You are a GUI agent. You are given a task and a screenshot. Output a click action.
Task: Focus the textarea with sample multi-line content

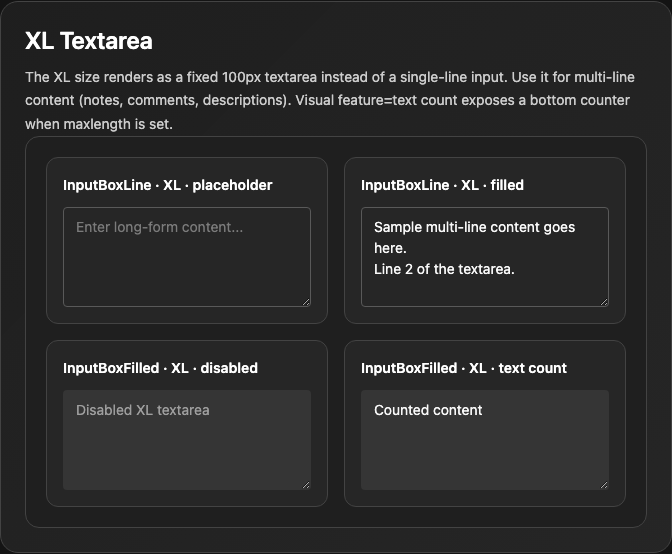[x=485, y=257]
